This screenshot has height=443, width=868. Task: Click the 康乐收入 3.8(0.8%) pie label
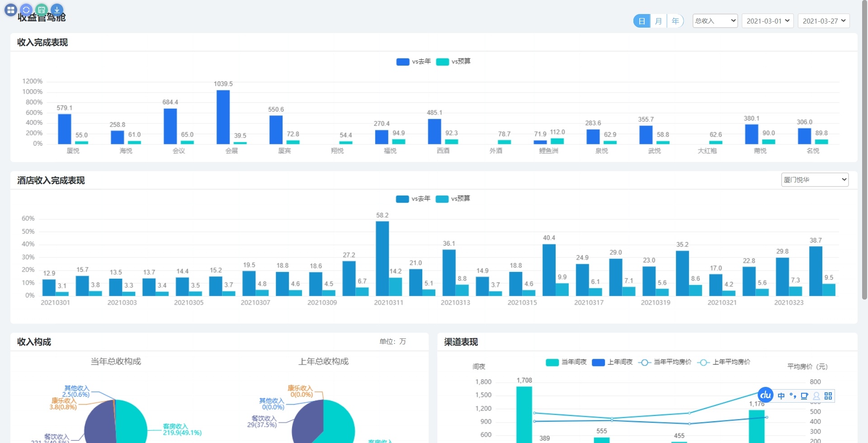(x=63, y=404)
